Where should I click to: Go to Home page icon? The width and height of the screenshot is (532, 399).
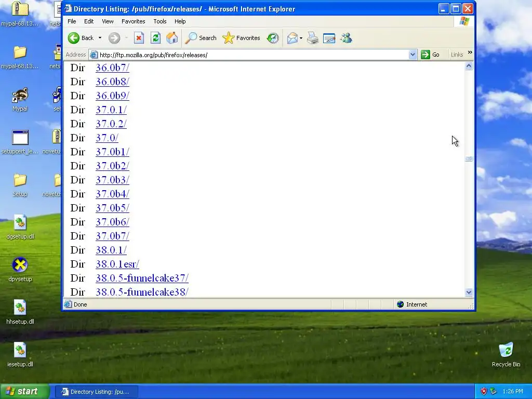(172, 38)
